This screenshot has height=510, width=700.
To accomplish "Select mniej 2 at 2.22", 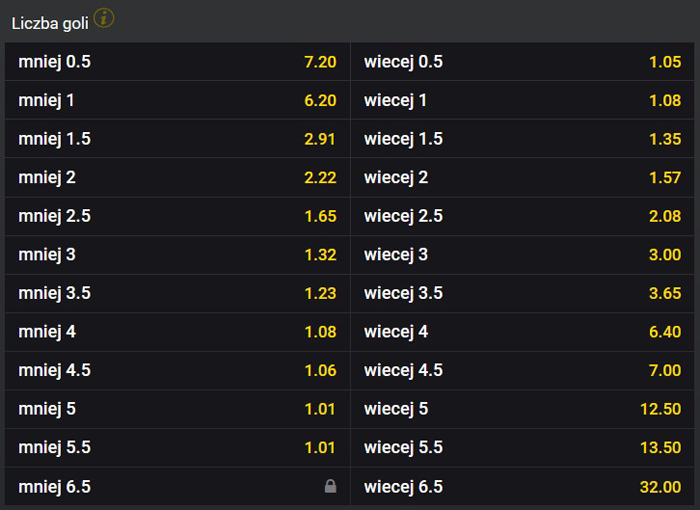I will (x=178, y=178).
